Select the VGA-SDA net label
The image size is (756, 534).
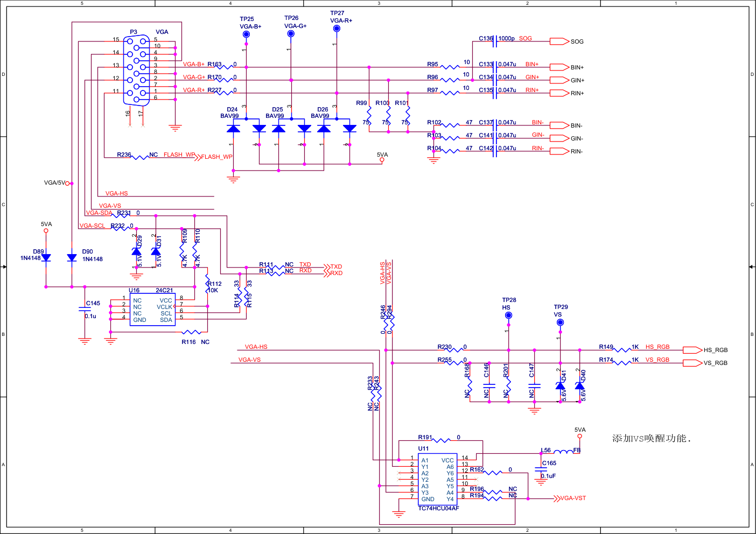click(99, 213)
